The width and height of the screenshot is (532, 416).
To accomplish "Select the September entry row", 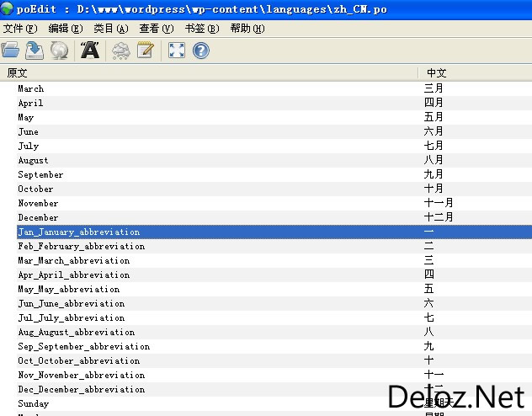I will (x=274, y=175).
